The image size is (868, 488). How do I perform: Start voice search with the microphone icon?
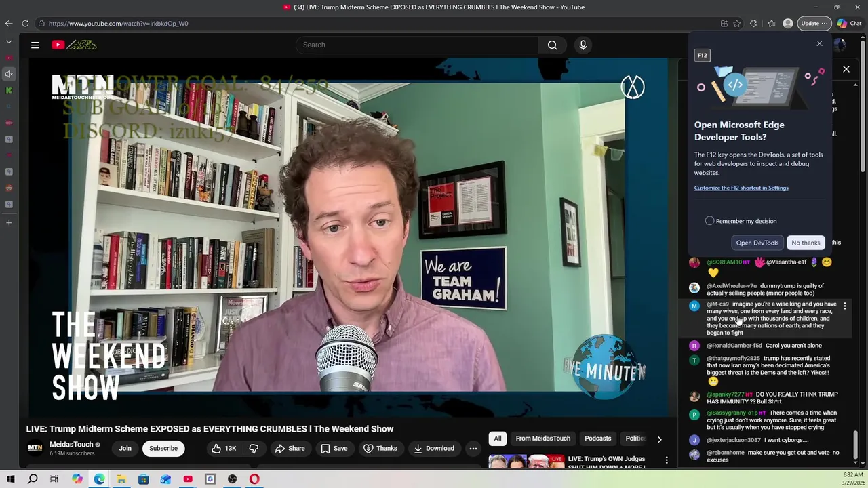click(x=583, y=45)
